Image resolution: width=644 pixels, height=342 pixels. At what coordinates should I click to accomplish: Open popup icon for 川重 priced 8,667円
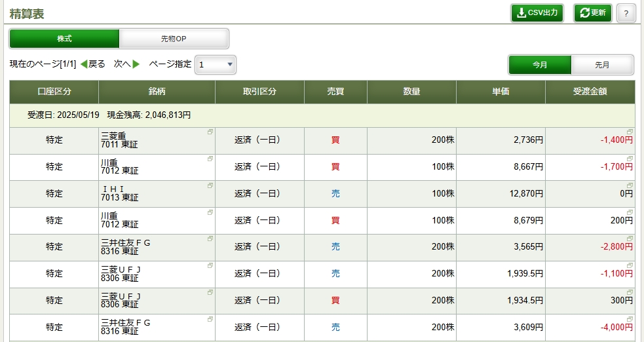[210, 159]
